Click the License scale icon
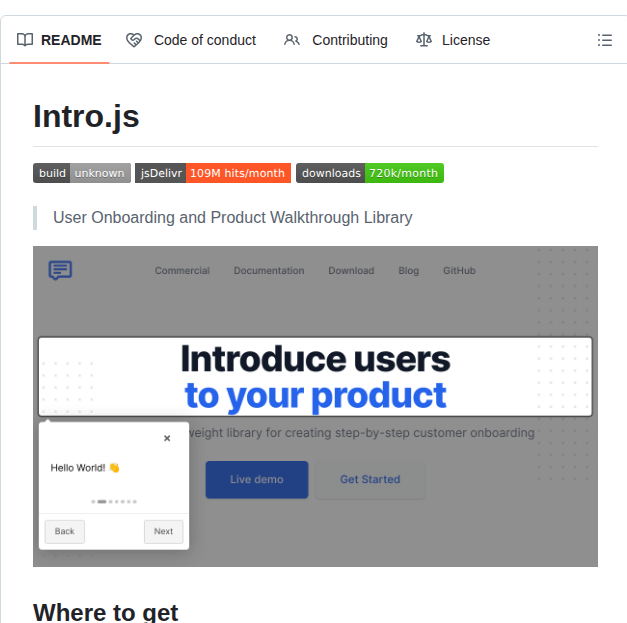 [424, 40]
